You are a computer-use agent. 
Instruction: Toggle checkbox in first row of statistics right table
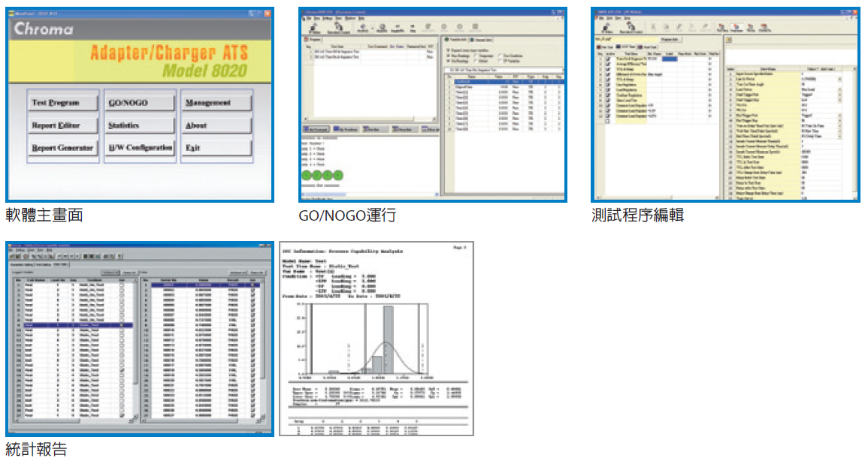click(x=253, y=285)
